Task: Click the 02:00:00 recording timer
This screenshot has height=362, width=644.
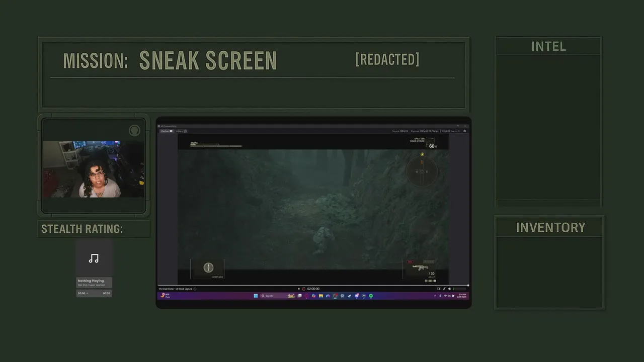Action: click(x=313, y=289)
